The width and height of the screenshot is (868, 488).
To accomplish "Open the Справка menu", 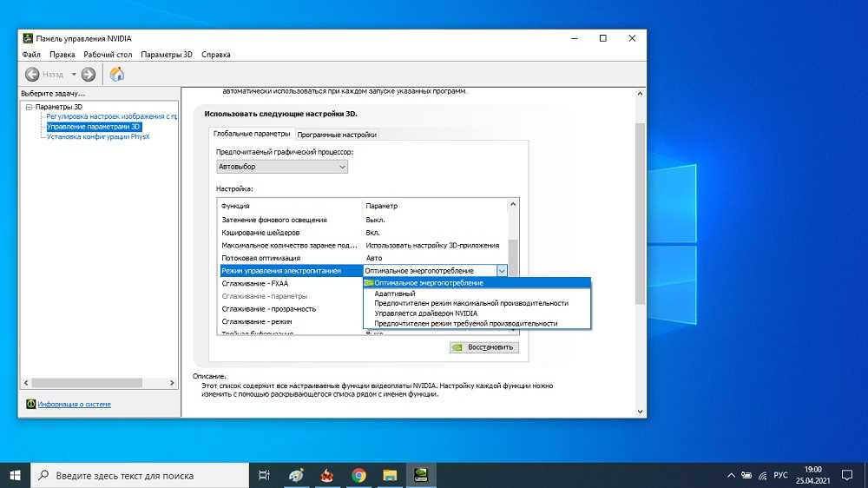I will click(x=215, y=55).
